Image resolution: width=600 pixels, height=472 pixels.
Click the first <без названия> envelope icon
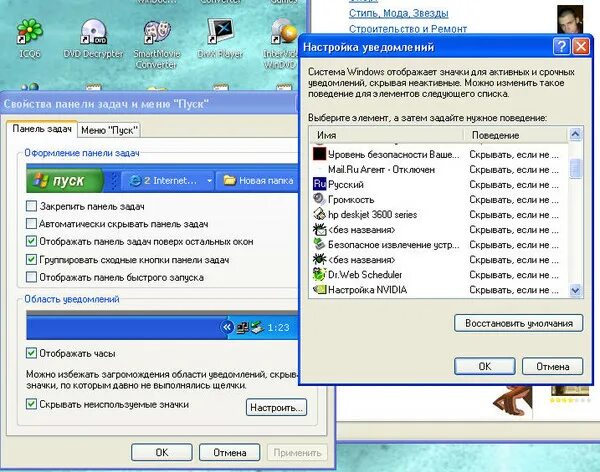(x=320, y=229)
